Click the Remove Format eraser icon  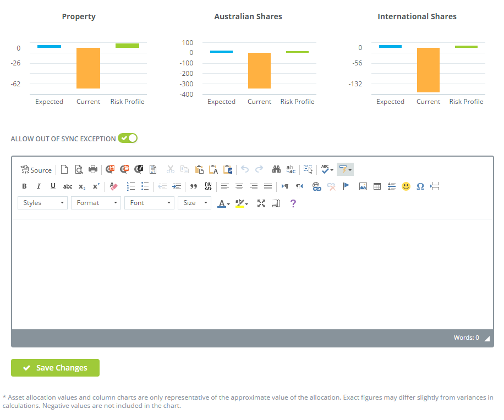(x=114, y=186)
